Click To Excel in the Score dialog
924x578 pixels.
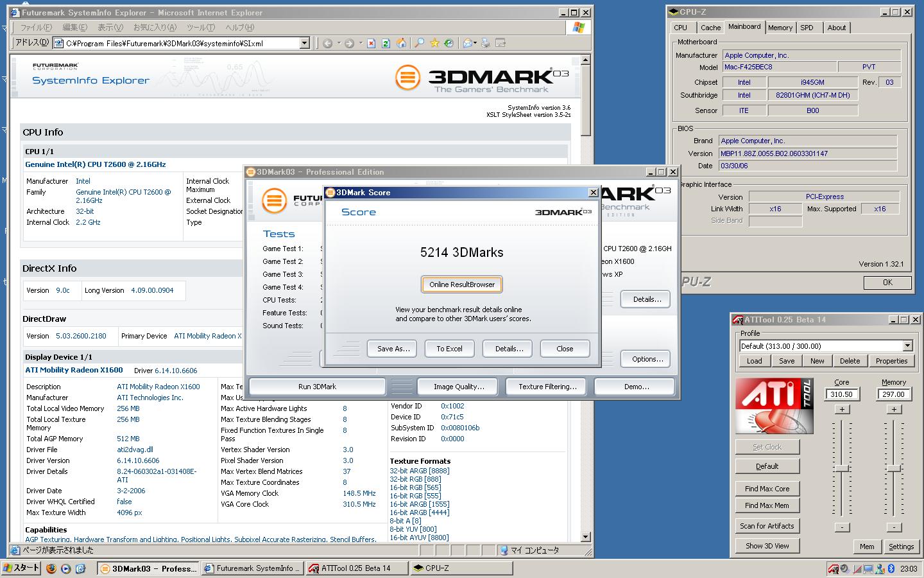(449, 349)
